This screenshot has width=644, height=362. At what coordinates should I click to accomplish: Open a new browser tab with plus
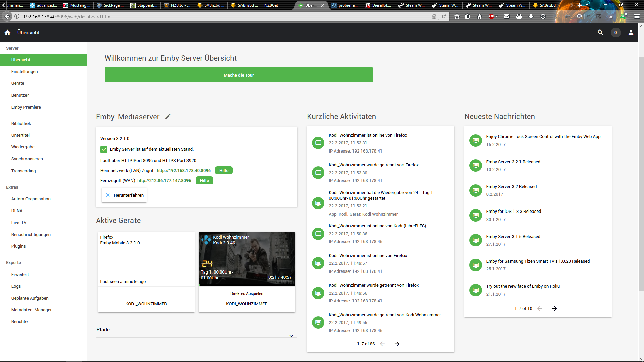(x=579, y=5)
